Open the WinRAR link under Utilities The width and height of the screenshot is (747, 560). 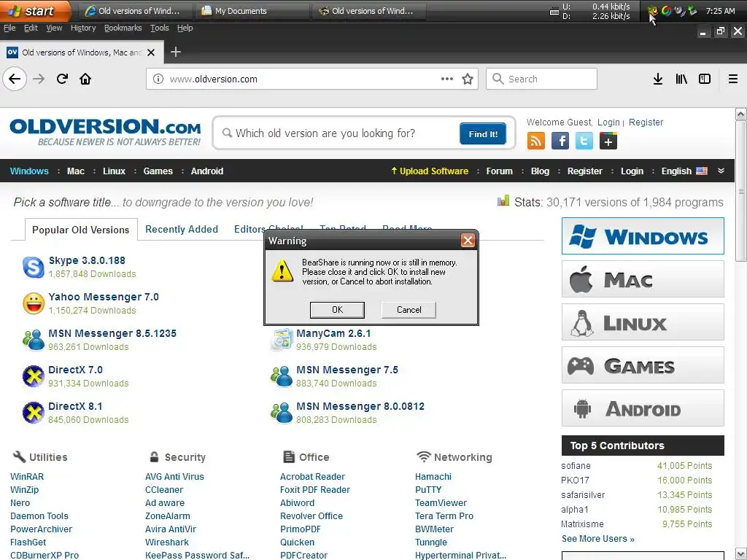(27, 477)
